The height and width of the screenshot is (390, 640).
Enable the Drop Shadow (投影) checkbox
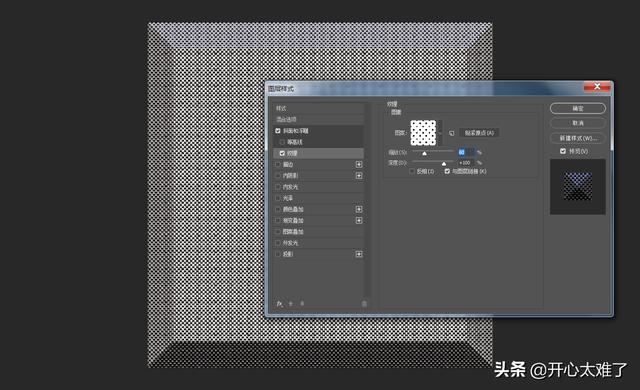[x=278, y=254]
